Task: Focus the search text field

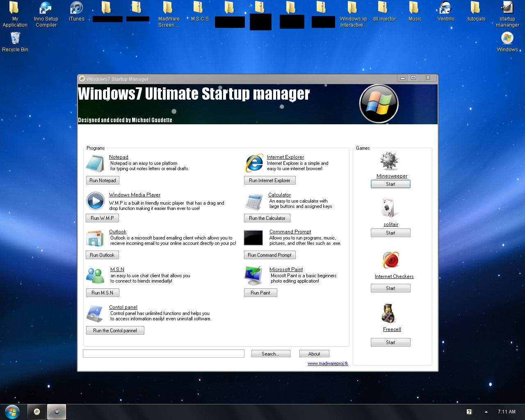Action: [164, 354]
